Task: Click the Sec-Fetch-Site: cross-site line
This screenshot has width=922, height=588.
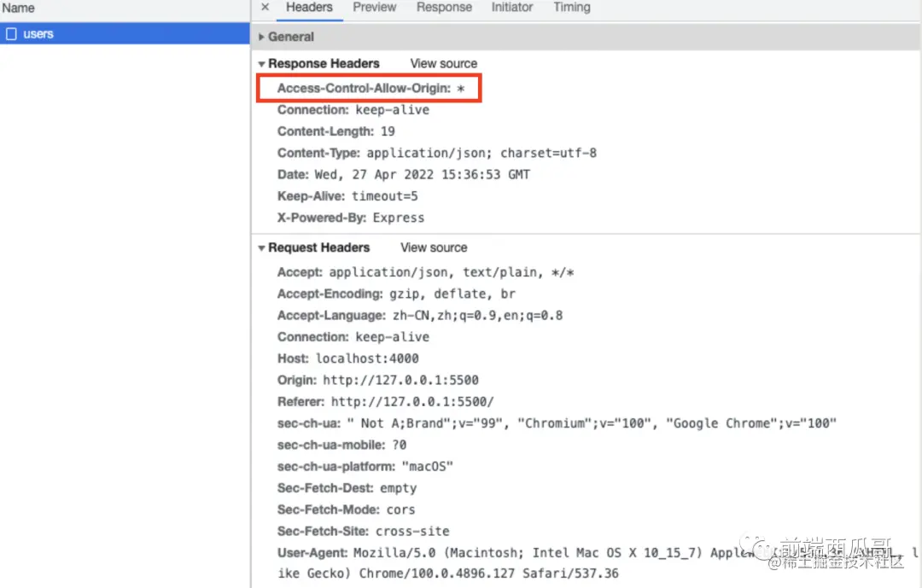Action: coord(364,531)
